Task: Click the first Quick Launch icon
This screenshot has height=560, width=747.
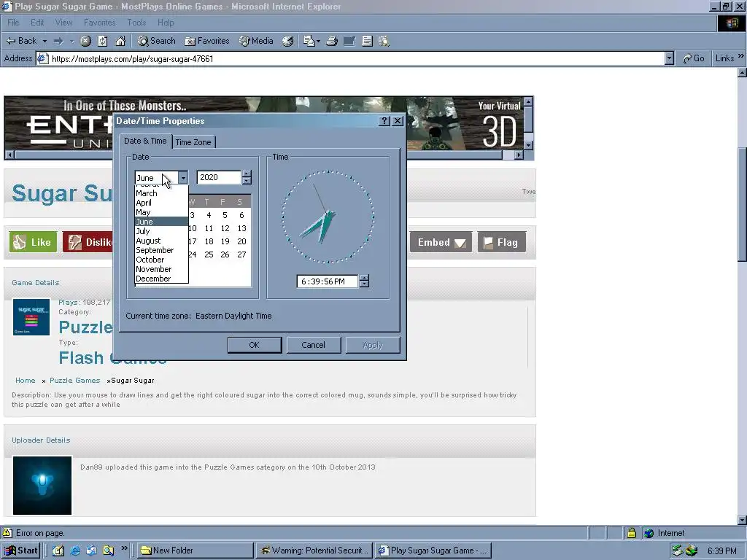Action: click(58, 551)
